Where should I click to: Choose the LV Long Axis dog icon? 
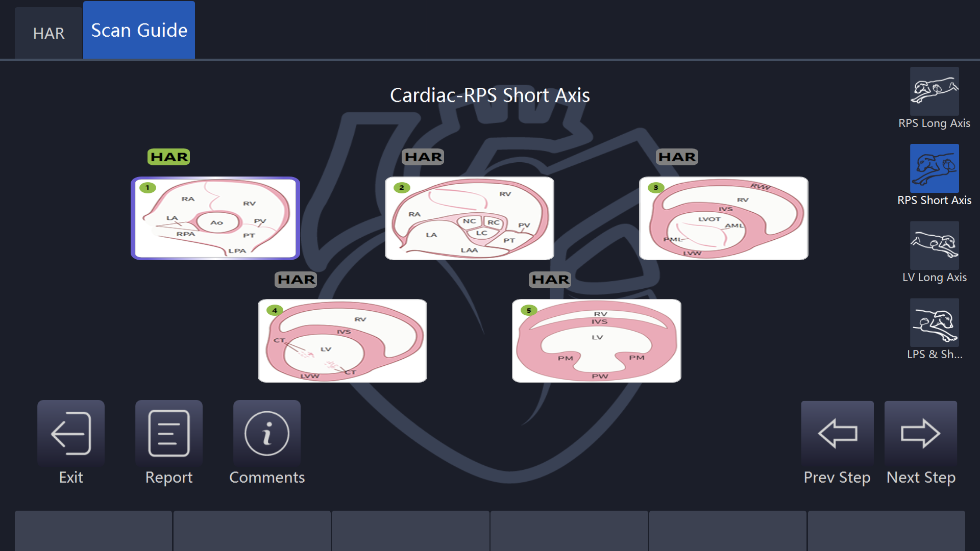pyautogui.click(x=934, y=245)
